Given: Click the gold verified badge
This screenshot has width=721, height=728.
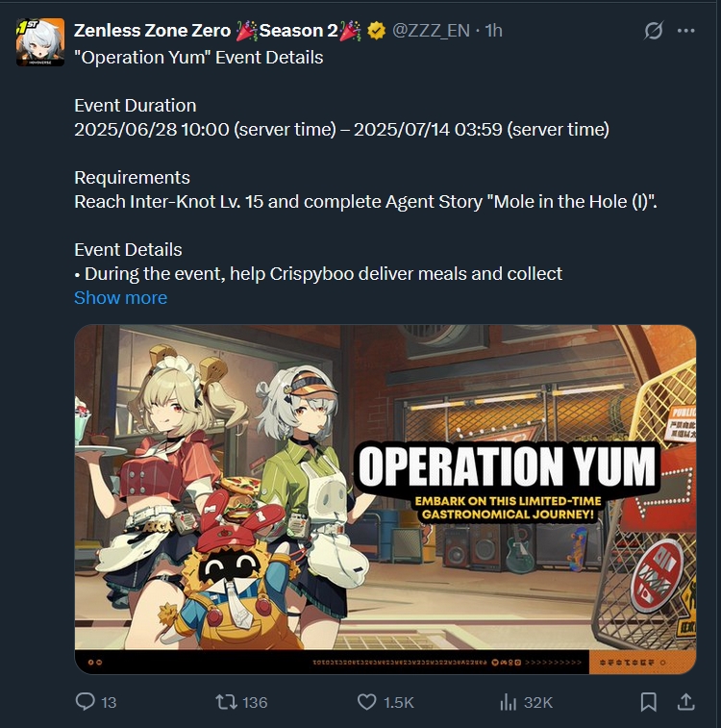Looking at the screenshot, I should (x=376, y=31).
